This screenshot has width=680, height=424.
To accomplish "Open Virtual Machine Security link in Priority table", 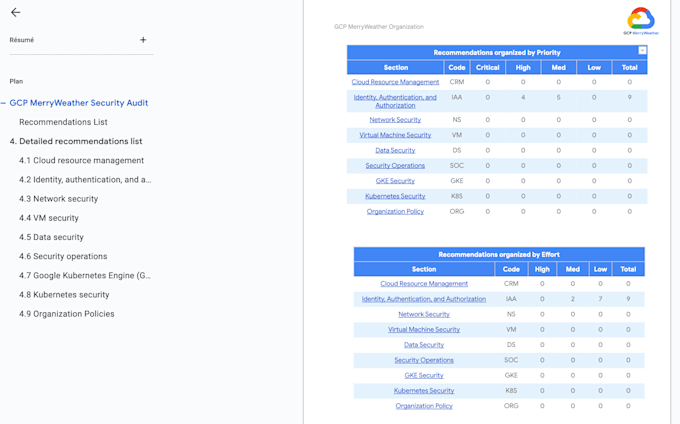I will (395, 135).
